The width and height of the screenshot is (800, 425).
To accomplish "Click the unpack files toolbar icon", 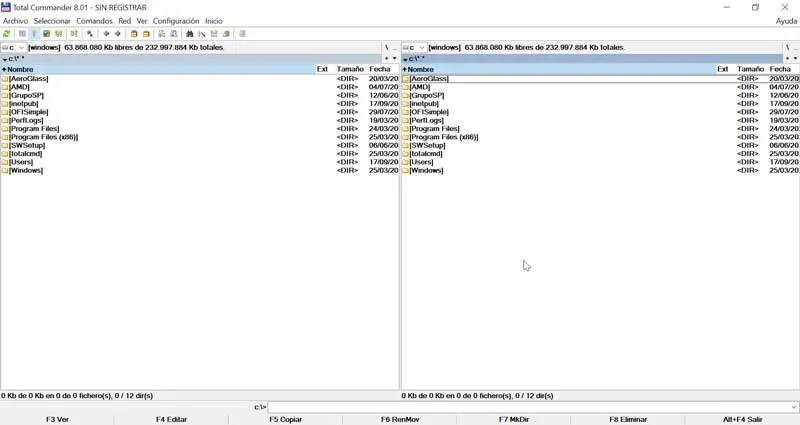I will point(146,34).
